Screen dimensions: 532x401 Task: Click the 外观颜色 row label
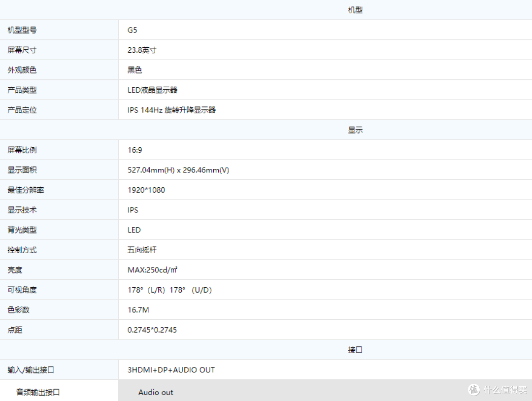pyautogui.click(x=22, y=70)
